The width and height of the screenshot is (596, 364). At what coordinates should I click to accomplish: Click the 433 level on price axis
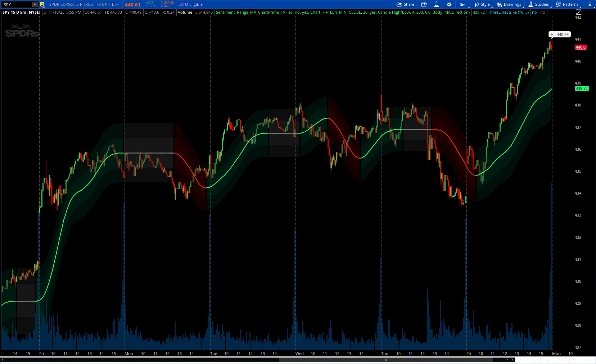(578, 215)
